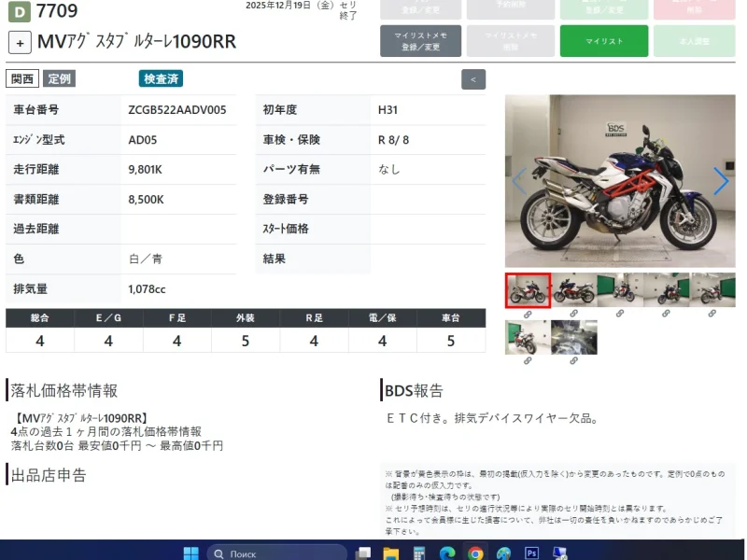The width and height of the screenshot is (747, 560).
Task: Select the third thumbnail in the top row
Action: pos(620,289)
